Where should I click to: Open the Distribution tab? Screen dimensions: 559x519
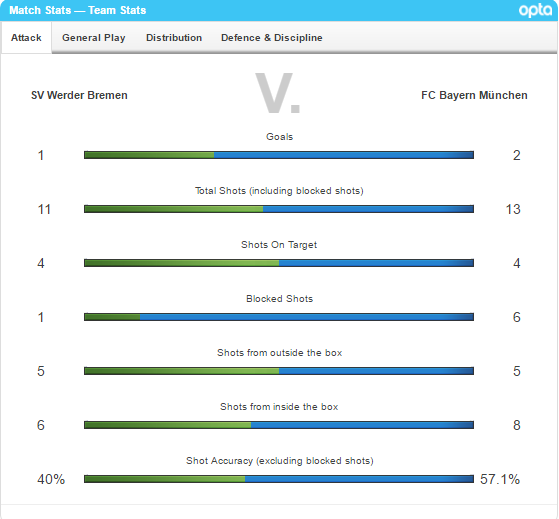pos(174,38)
